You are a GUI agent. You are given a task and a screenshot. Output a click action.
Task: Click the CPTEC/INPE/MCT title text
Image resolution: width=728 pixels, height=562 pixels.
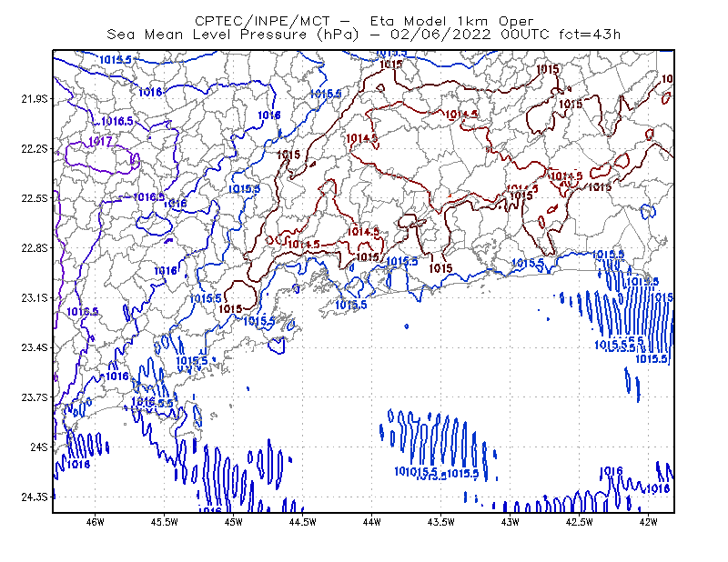(x=262, y=21)
